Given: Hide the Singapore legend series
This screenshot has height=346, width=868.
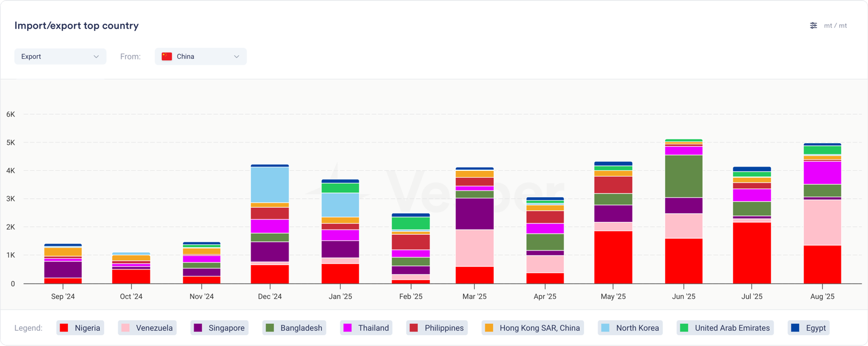Looking at the screenshot, I should click(220, 328).
